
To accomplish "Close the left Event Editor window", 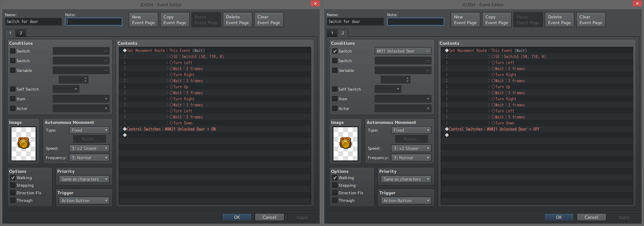I will click(x=315, y=4).
